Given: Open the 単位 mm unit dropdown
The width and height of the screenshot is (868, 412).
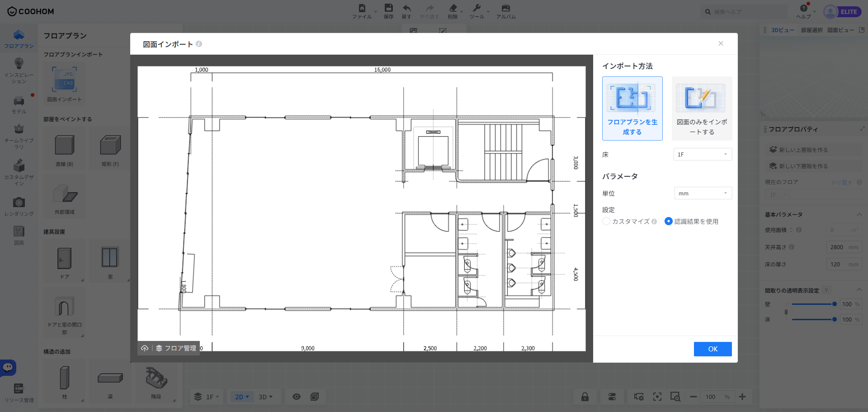Looking at the screenshot, I should point(703,193).
